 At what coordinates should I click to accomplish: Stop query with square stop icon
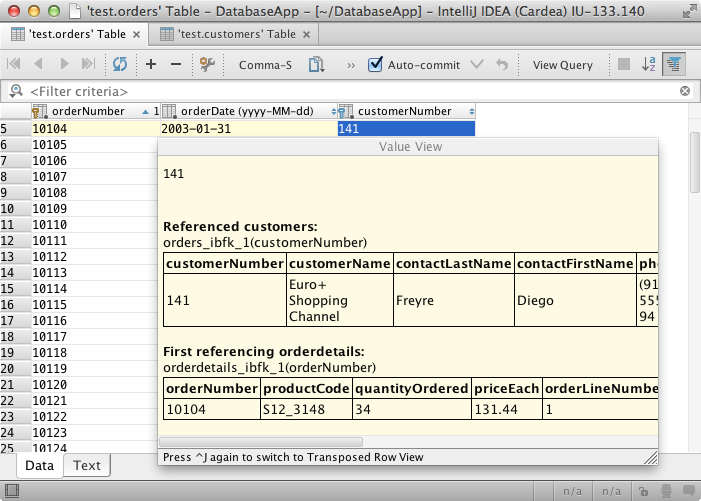click(624, 64)
